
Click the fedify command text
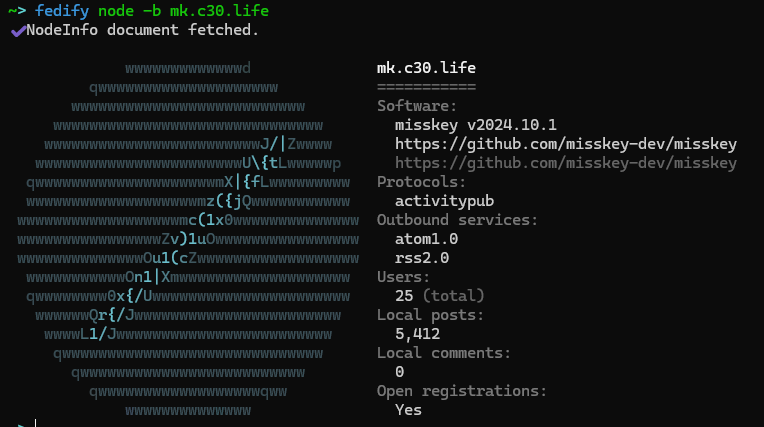[62, 11]
